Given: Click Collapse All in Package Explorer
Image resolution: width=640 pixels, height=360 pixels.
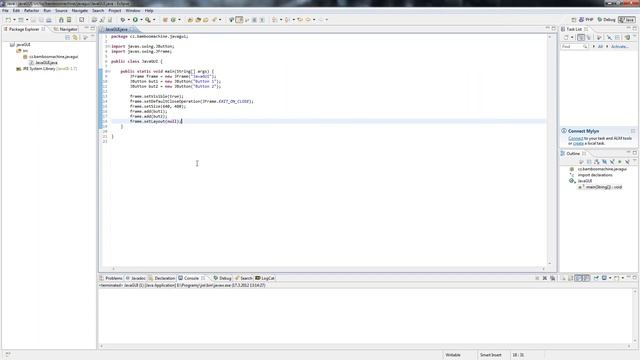Looking at the screenshot, I should pos(67,37).
